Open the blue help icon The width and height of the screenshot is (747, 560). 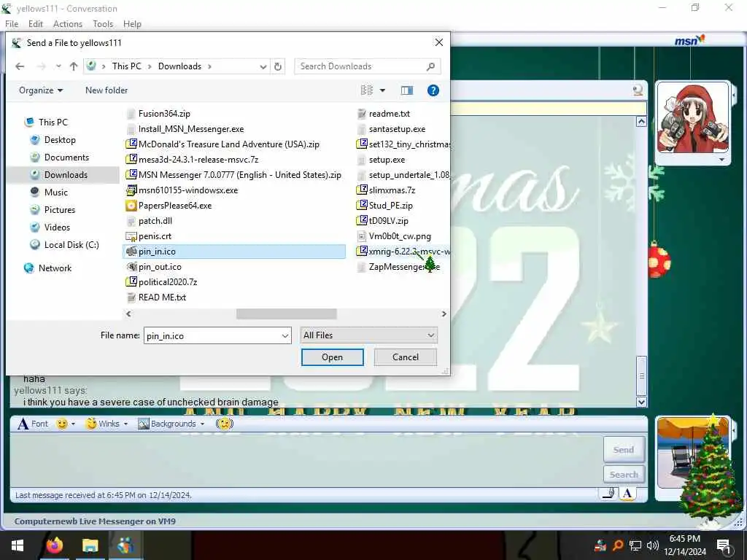tap(433, 90)
